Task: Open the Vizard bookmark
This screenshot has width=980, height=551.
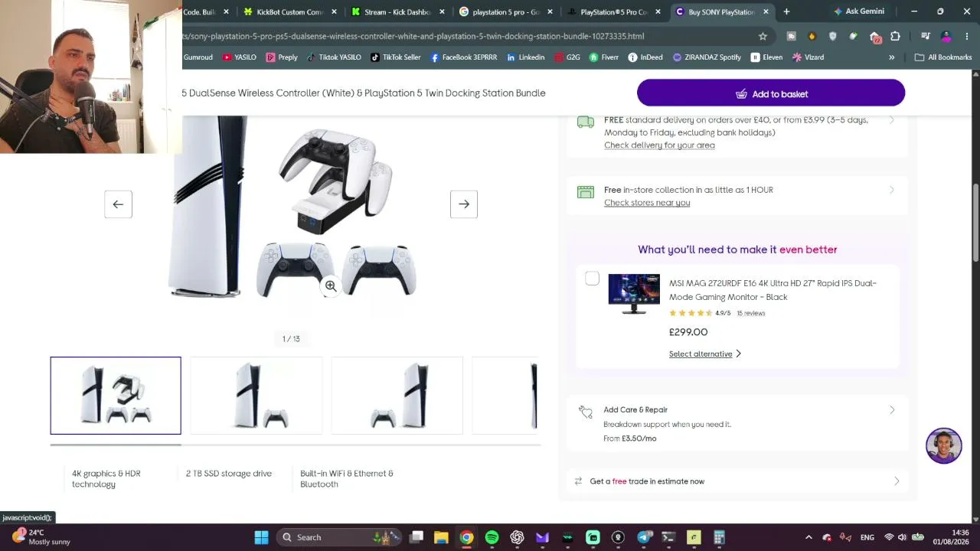Action: [x=808, y=57]
